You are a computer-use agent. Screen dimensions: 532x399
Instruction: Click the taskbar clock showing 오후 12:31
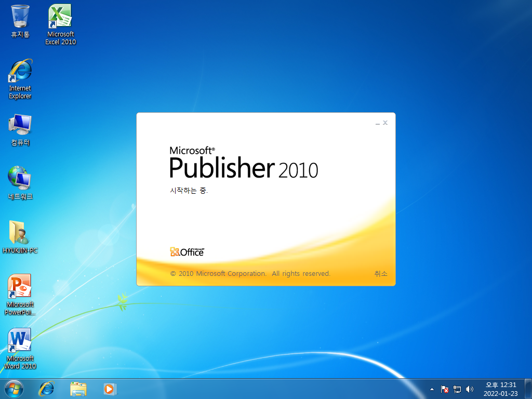(501, 389)
